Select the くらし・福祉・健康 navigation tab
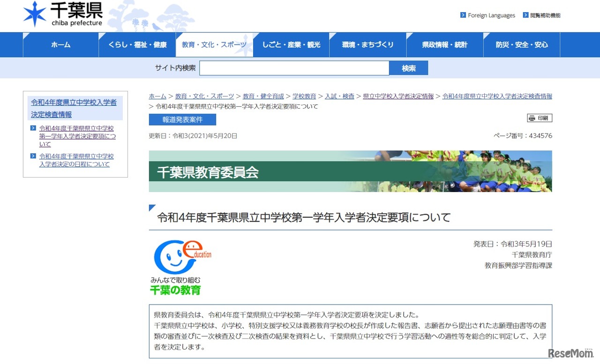Image resolution: width=600 pixels, height=364 pixels. pos(136,44)
